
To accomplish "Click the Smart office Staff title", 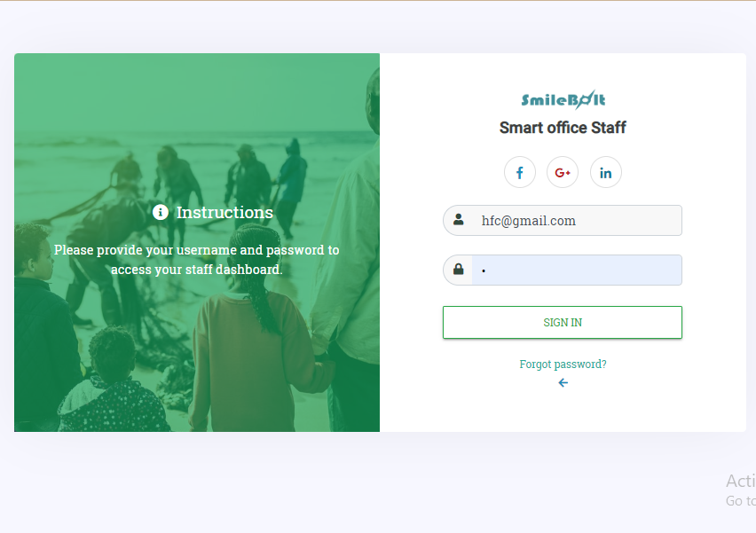I will click(563, 128).
